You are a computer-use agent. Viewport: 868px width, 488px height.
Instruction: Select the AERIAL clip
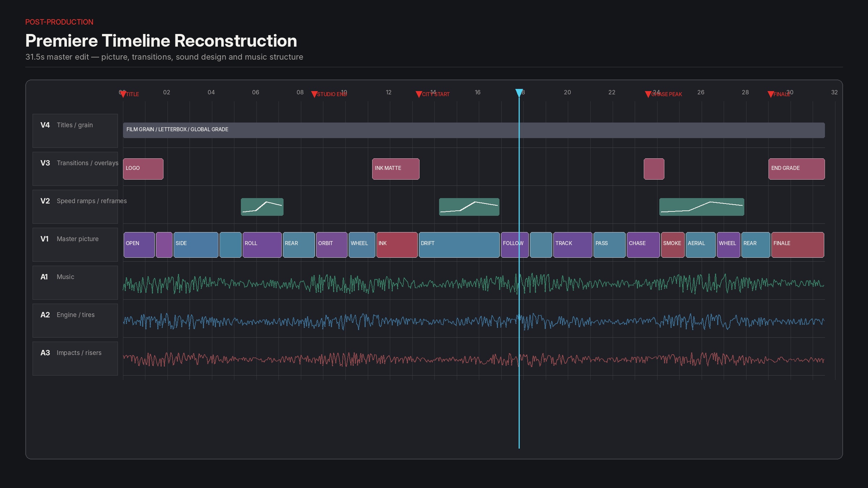pos(701,245)
